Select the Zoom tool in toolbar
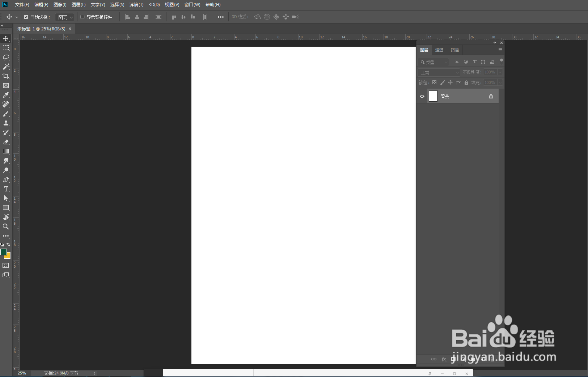 pyautogui.click(x=6, y=226)
